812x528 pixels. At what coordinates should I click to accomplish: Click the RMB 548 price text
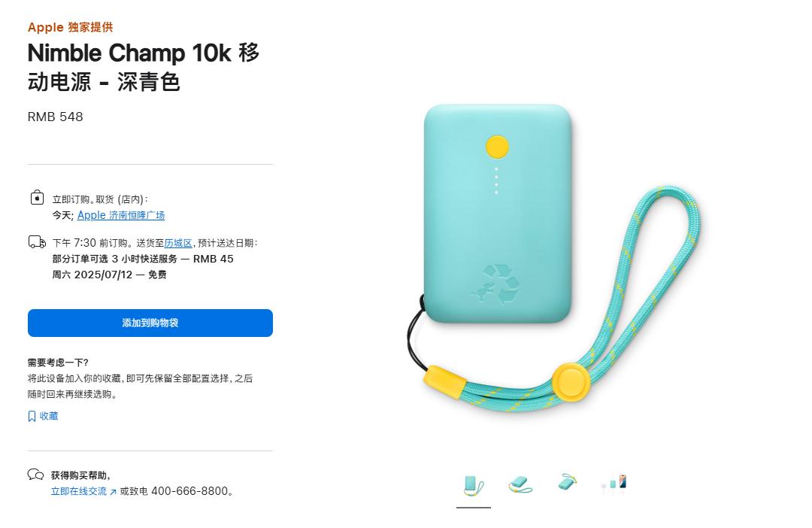(x=56, y=117)
